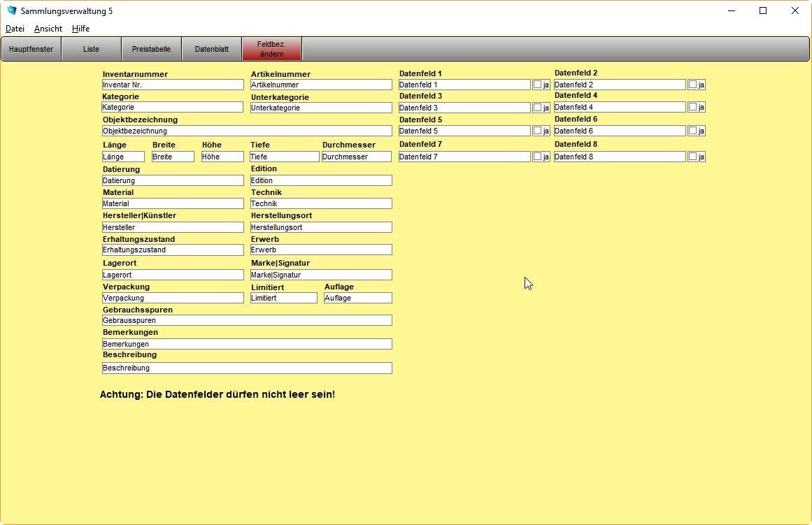
Task: Tick the 'ja' checkbox for Datenfeld 8
Action: pos(692,157)
